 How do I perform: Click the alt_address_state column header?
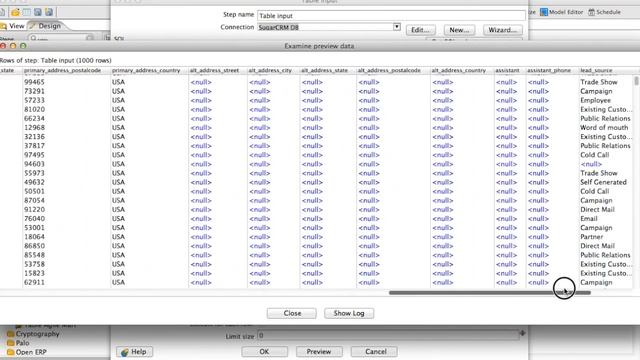(x=324, y=70)
